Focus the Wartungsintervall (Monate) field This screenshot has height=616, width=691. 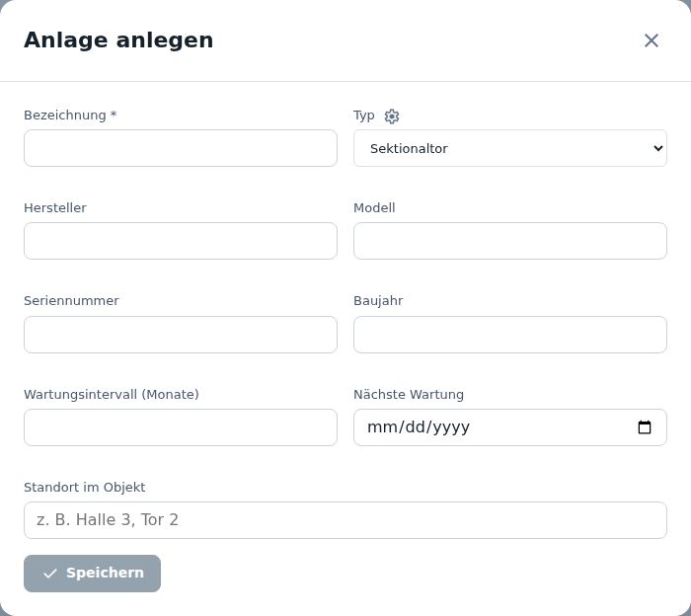tap(181, 427)
